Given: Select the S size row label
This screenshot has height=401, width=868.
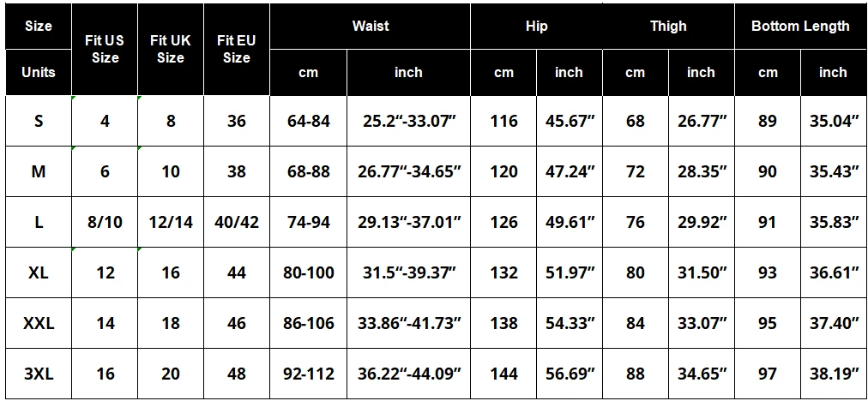Looking at the screenshot, I should [39, 121].
